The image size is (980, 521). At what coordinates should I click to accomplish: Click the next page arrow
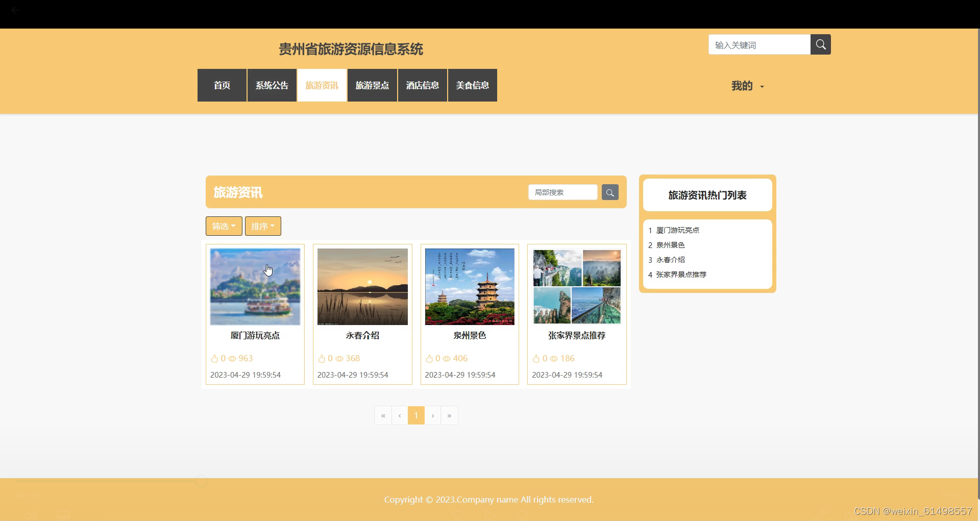tap(433, 415)
